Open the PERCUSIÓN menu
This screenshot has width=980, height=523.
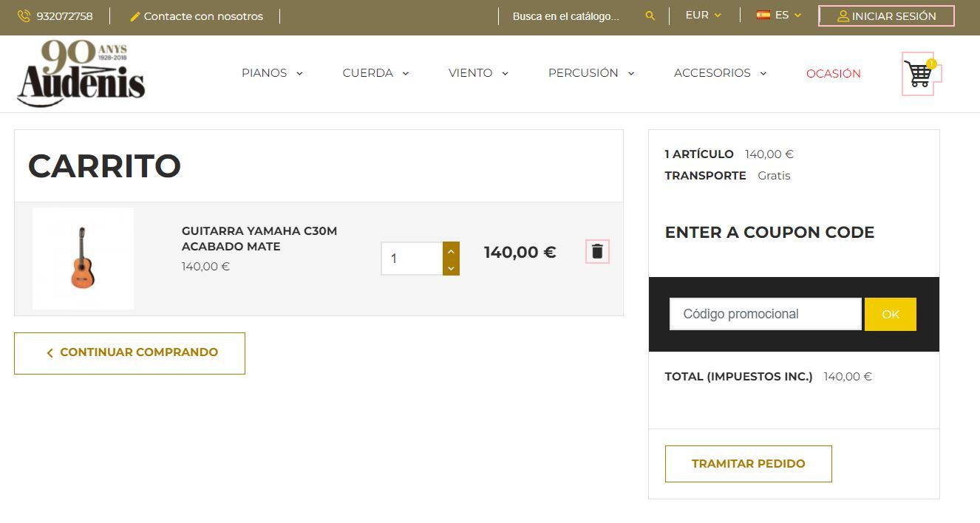(x=583, y=73)
